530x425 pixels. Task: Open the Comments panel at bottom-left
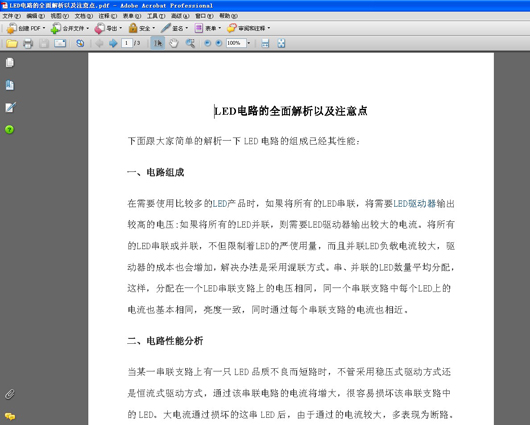pyautogui.click(x=10, y=416)
